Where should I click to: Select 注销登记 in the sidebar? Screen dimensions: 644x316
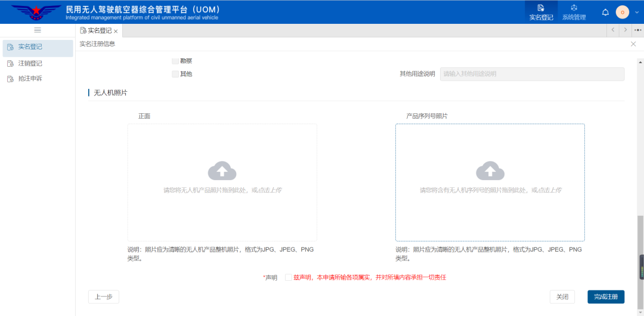[x=30, y=63]
